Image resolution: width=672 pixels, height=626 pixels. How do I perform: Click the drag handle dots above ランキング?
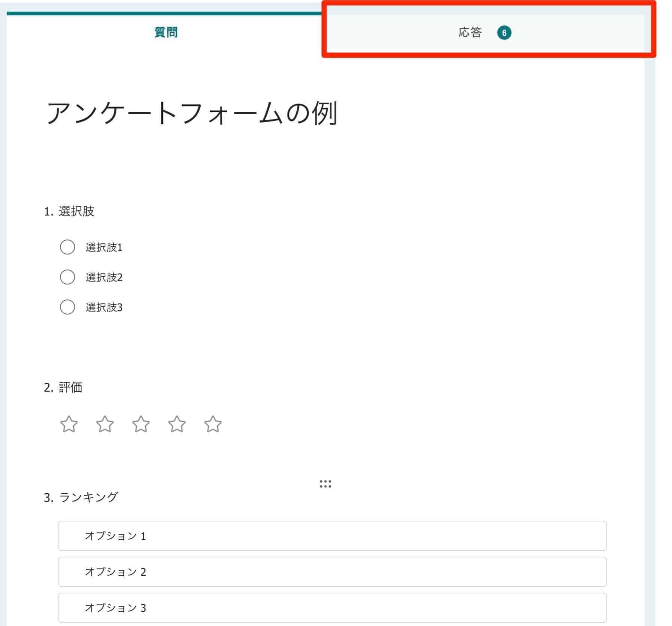pos(325,484)
